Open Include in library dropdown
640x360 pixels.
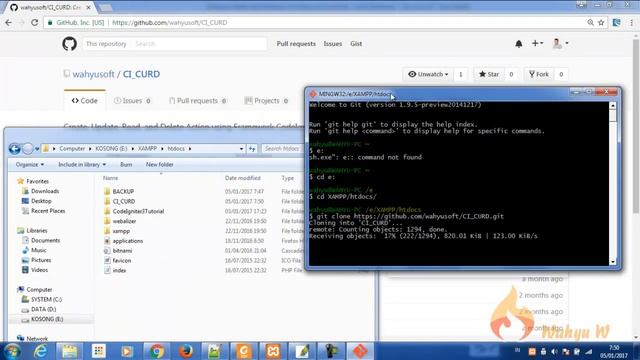(x=82, y=164)
